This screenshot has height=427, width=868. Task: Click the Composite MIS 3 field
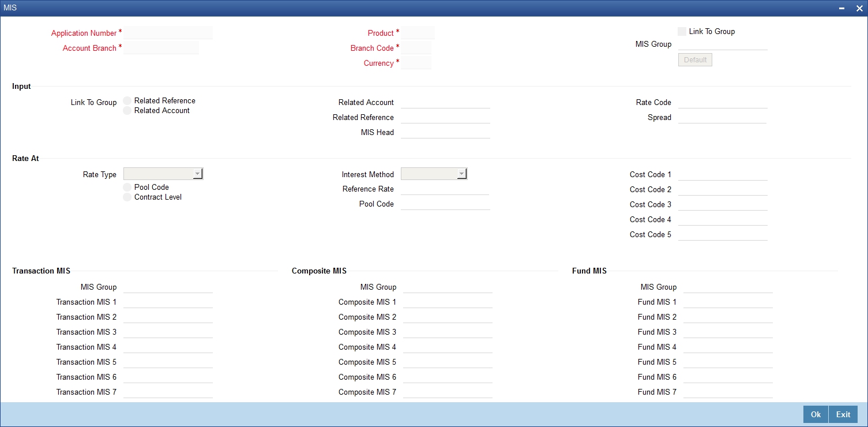448,332
